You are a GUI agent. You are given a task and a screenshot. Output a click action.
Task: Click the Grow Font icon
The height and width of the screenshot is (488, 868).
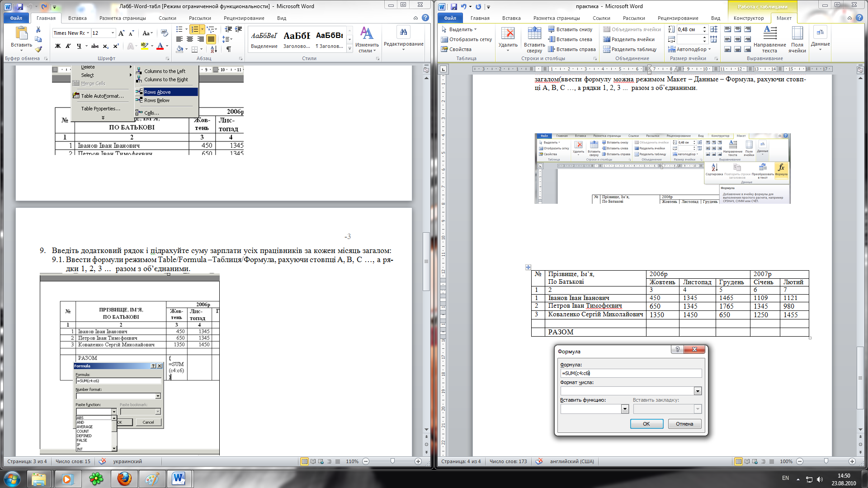pyautogui.click(x=121, y=33)
